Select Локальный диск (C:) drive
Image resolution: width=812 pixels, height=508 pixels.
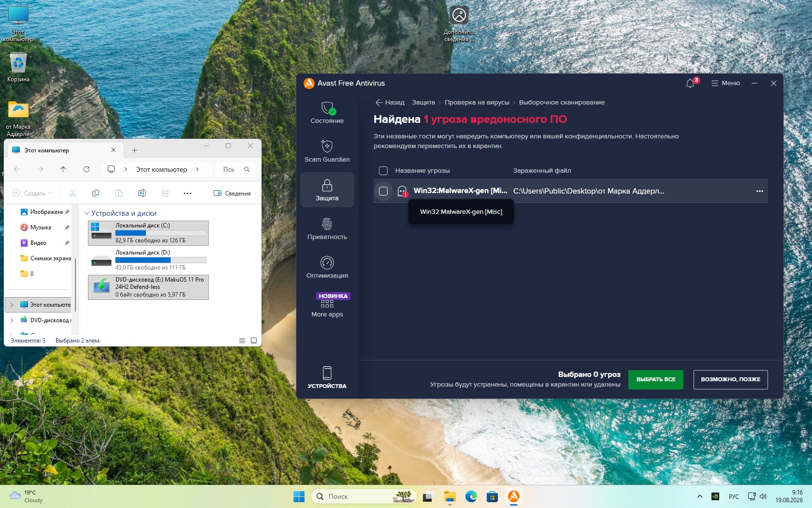(148, 233)
